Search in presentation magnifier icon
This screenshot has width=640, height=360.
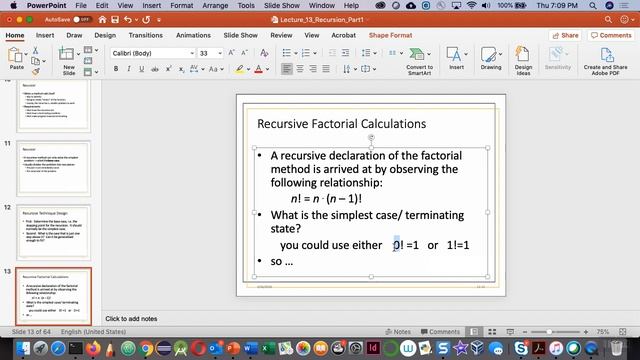[608, 20]
